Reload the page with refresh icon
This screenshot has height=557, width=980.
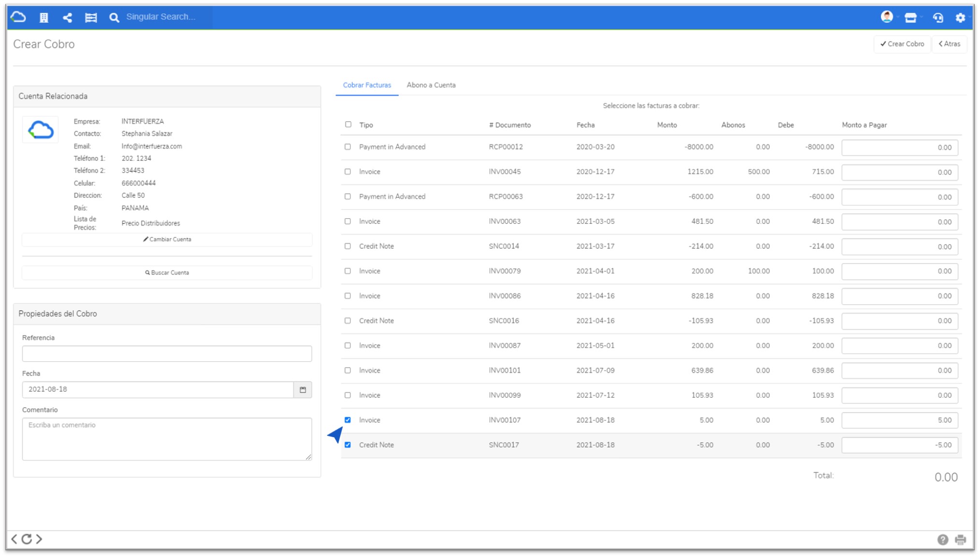coord(27,539)
